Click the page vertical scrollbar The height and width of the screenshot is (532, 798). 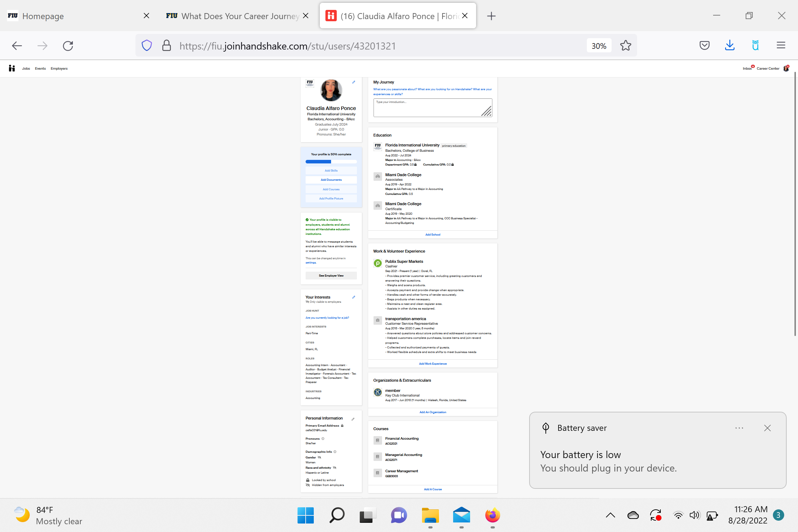[795, 203]
